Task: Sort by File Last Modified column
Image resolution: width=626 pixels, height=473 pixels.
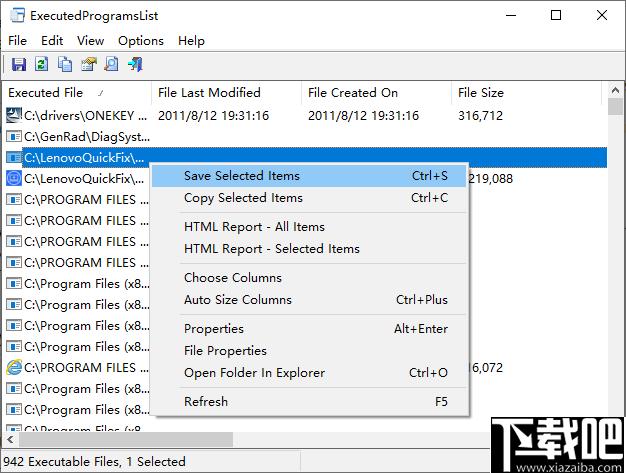Action: [227, 93]
